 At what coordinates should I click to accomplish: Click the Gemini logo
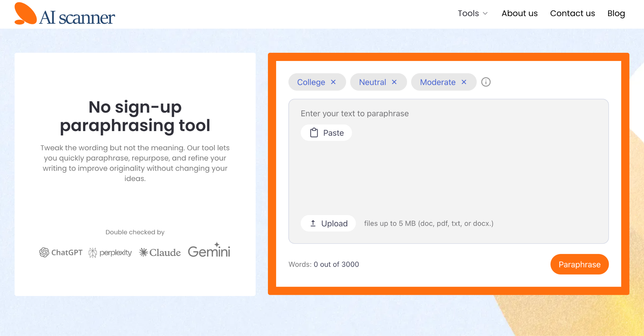[209, 251]
